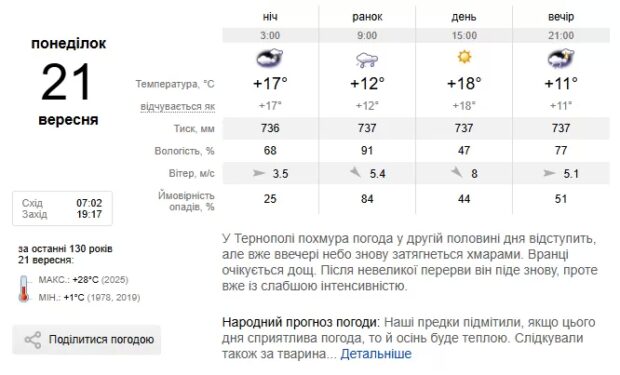Click the Поділитися погодою button
620x375 pixels.
point(87,340)
